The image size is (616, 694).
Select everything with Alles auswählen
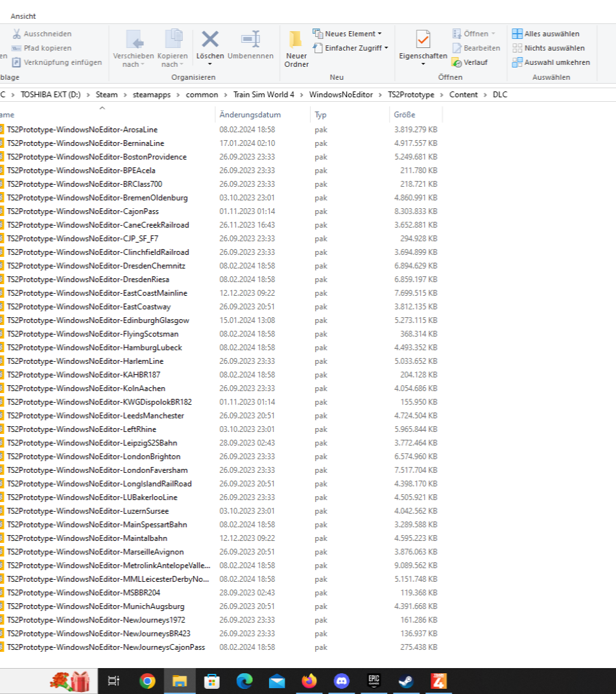tap(545, 34)
